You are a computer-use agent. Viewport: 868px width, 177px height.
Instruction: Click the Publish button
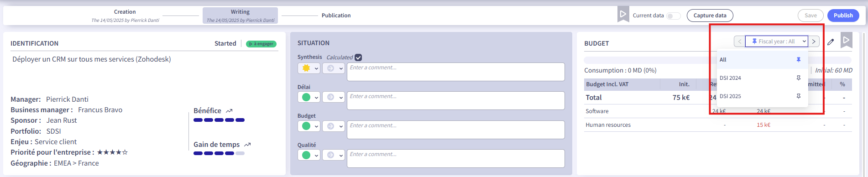(843, 16)
